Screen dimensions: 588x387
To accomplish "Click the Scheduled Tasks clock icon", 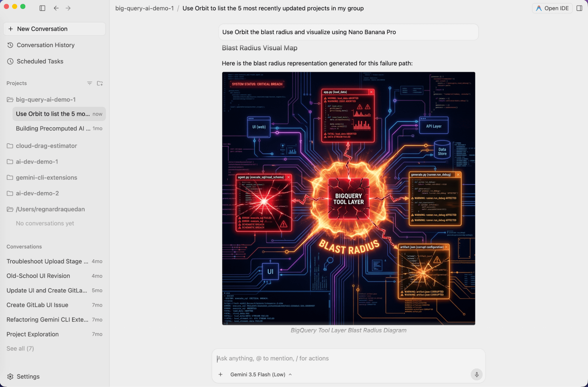I will [10, 61].
